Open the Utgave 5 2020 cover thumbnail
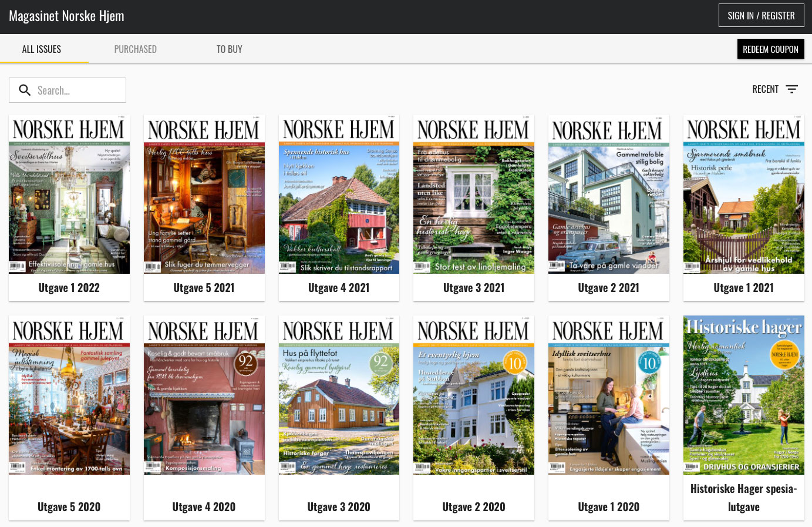Image resolution: width=812 pixels, height=527 pixels. coord(69,395)
